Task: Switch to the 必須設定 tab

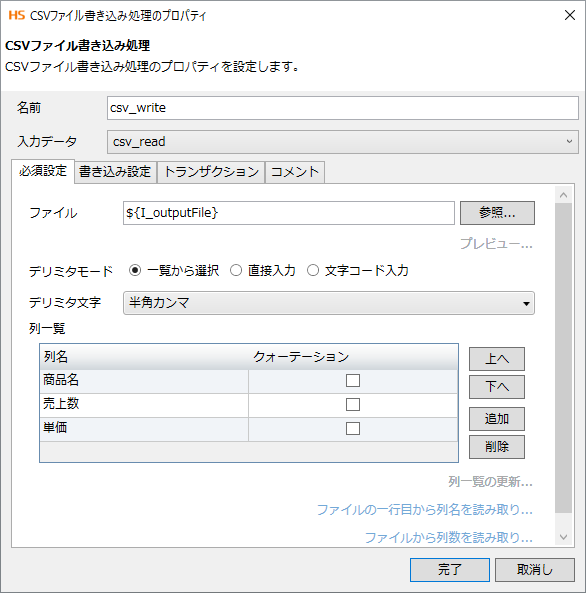Action: point(43,171)
